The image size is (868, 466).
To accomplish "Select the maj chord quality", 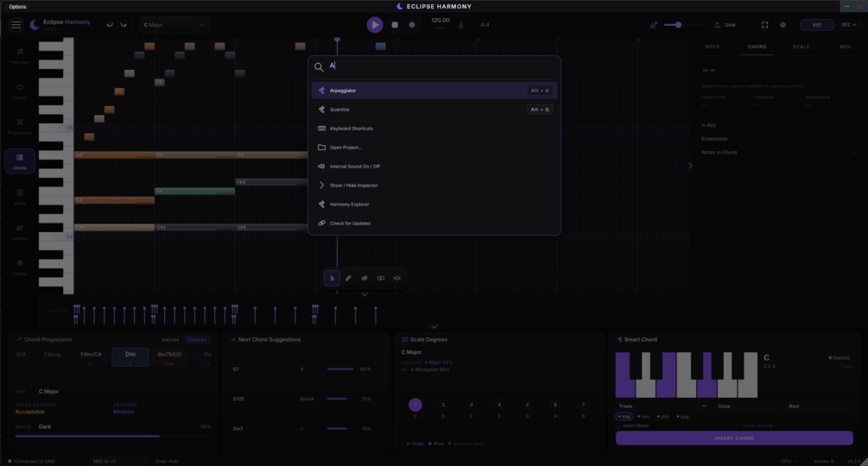I will 624,417.
